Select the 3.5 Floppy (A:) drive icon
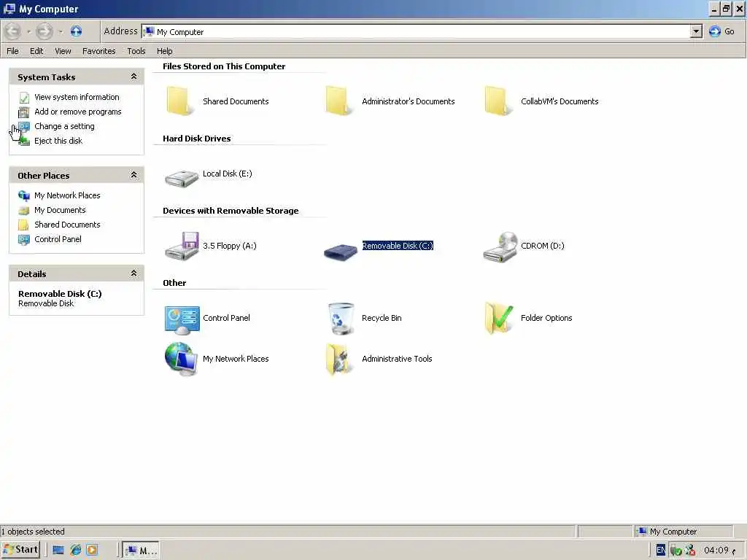The image size is (747, 560). coord(182,246)
